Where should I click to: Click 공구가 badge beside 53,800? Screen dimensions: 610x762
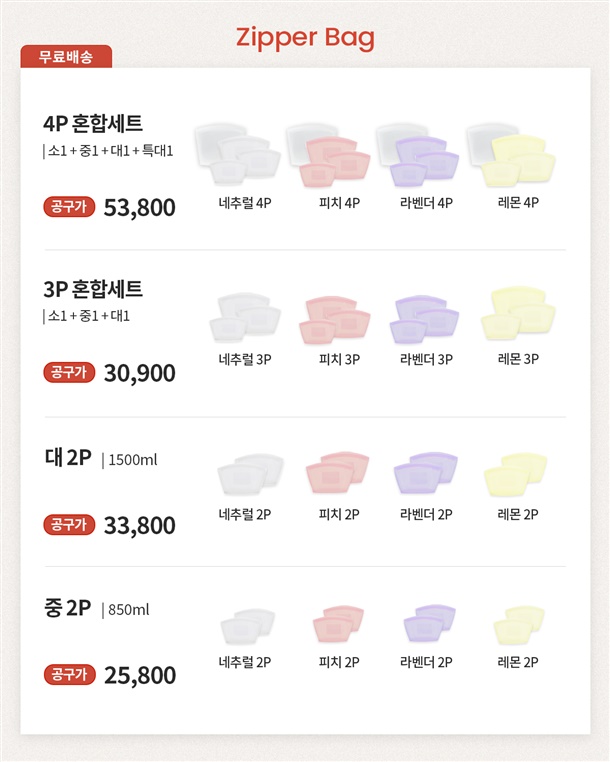coord(69,207)
